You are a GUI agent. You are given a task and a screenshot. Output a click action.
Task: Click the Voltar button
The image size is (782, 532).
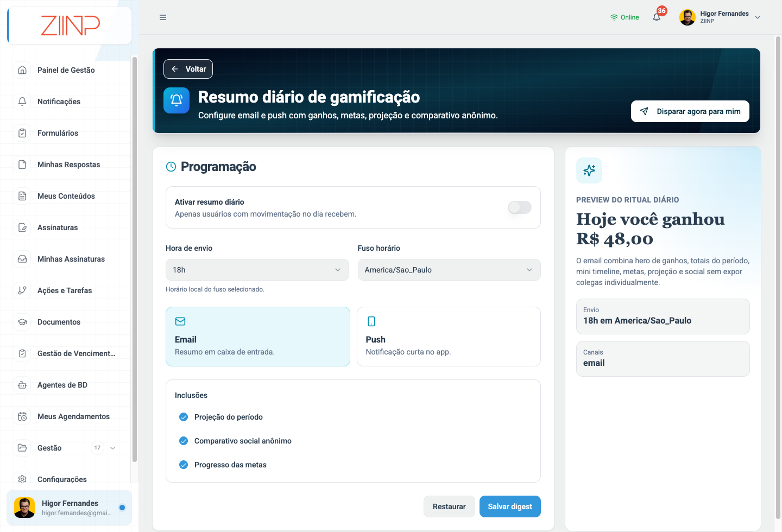pos(188,69)
